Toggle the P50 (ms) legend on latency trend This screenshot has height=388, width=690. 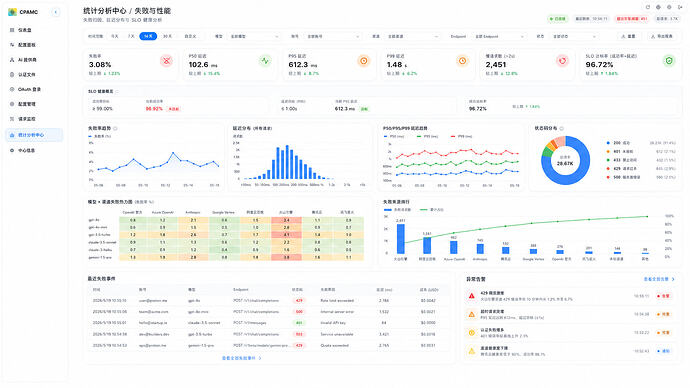(394, 136)
